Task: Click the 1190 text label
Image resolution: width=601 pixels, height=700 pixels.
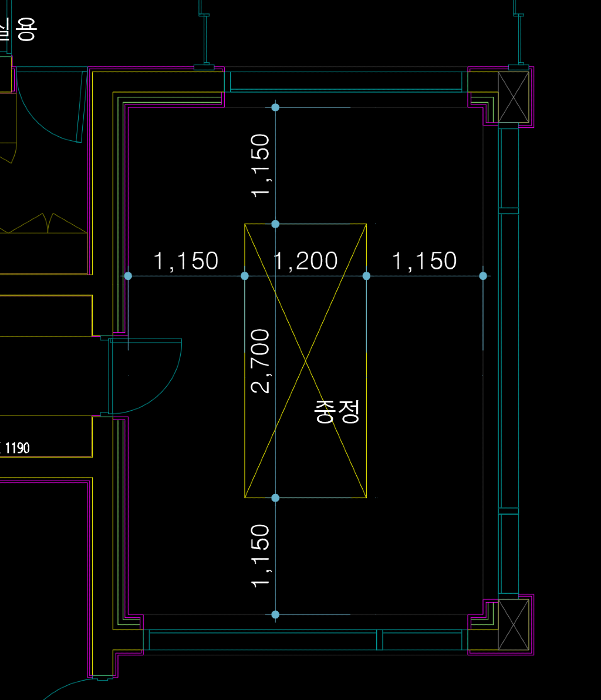Action: (x=17, y=449)
